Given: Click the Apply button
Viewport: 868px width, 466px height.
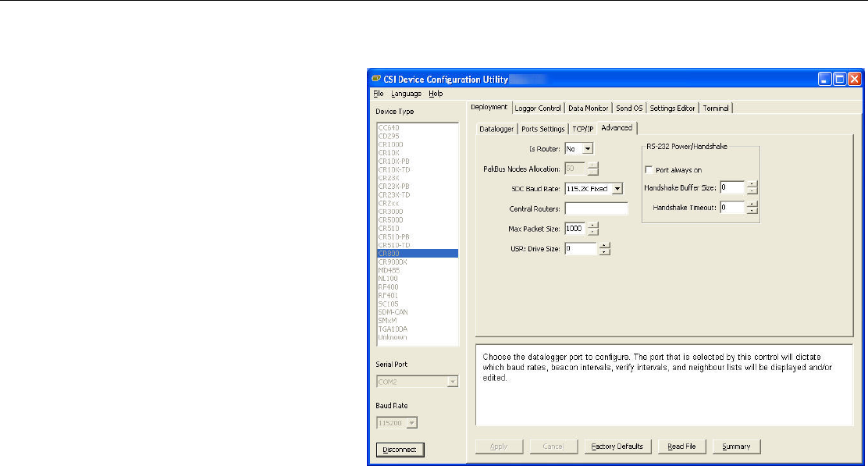Looking at the screenshot, I should [499, 446].
